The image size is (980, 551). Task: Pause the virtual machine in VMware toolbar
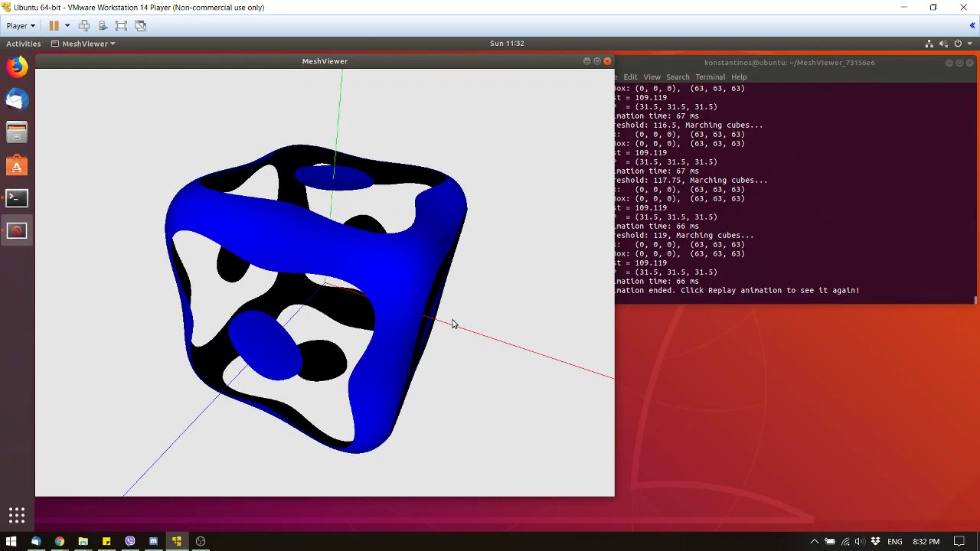click(x=54, y=25)
